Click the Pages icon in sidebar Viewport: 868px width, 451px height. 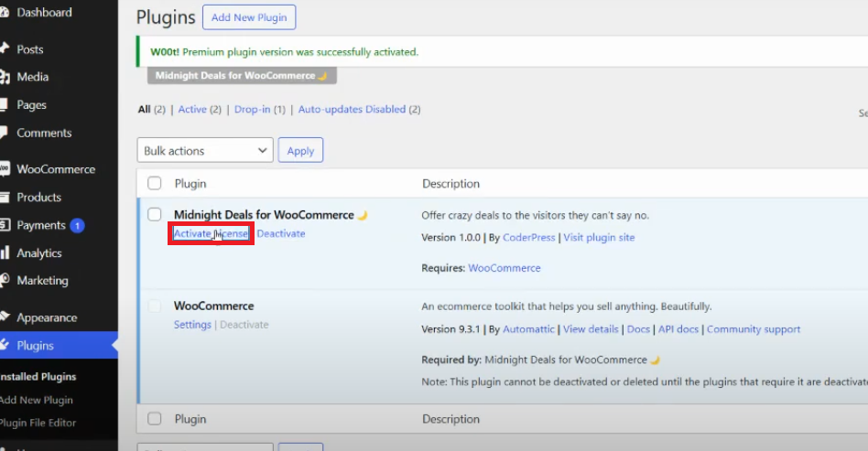(5, 105)
